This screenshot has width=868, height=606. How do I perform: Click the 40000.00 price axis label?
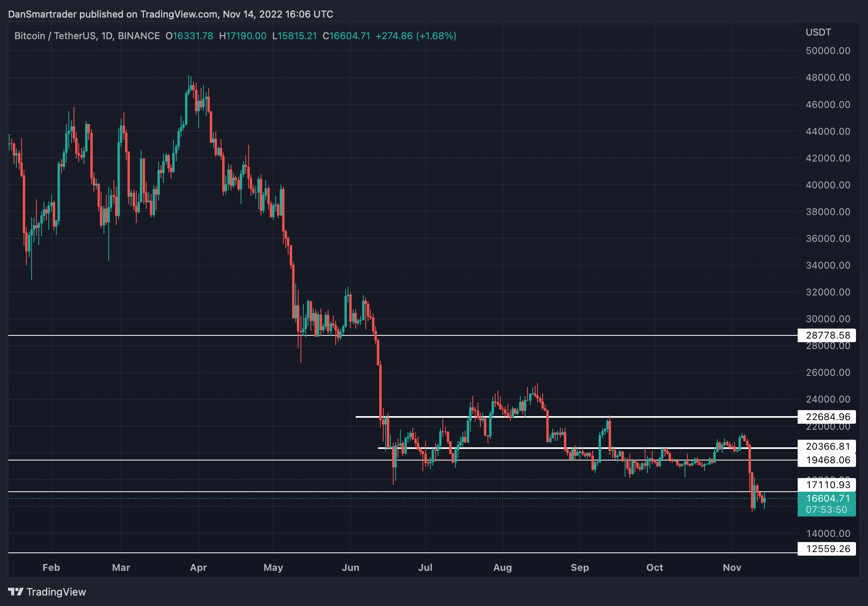pyautogui.click(x=828, y=185)
